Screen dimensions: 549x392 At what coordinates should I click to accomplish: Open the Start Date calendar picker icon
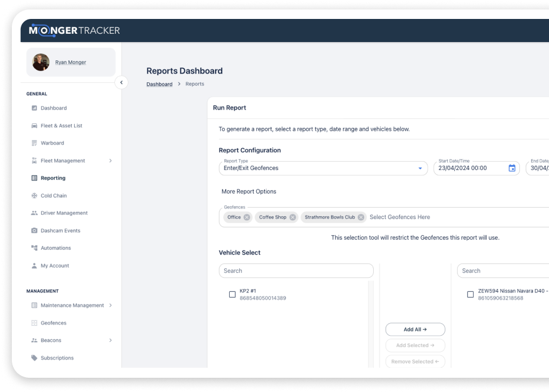point(512,168)
